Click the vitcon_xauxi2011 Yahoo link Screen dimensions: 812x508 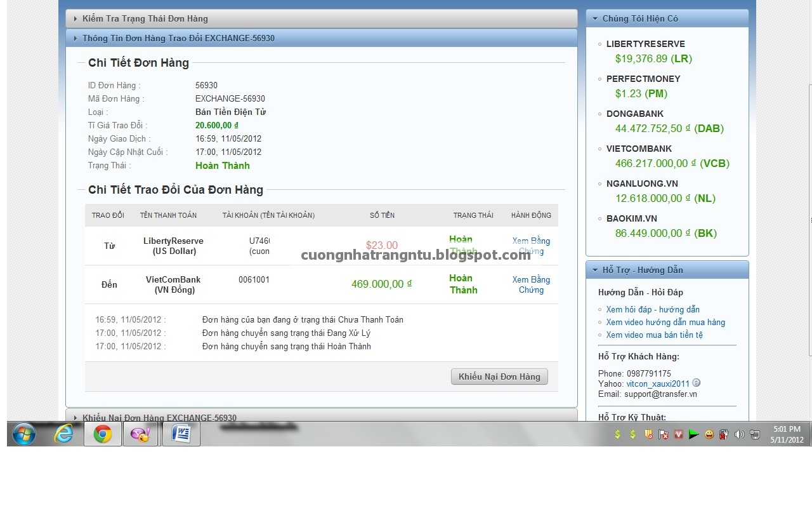point(658,384)
